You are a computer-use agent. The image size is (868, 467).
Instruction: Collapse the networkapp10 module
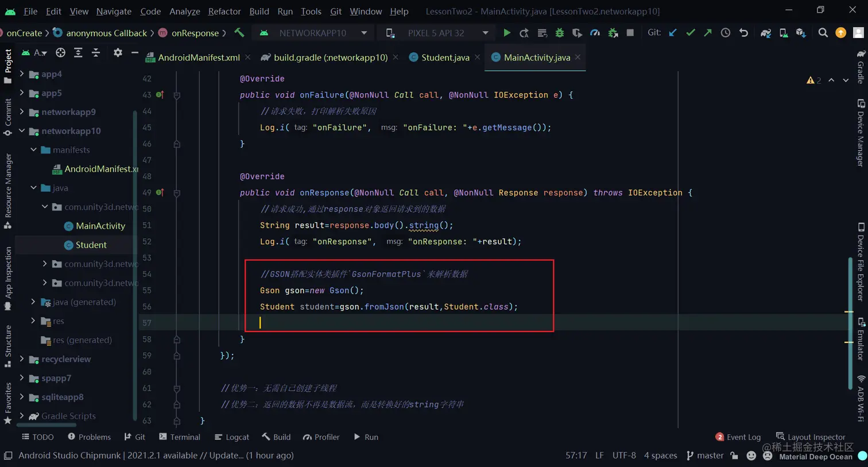(22, 131)
